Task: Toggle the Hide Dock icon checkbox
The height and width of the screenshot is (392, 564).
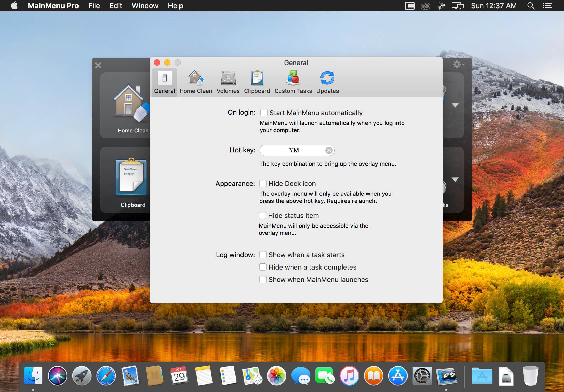Action: 263,183
